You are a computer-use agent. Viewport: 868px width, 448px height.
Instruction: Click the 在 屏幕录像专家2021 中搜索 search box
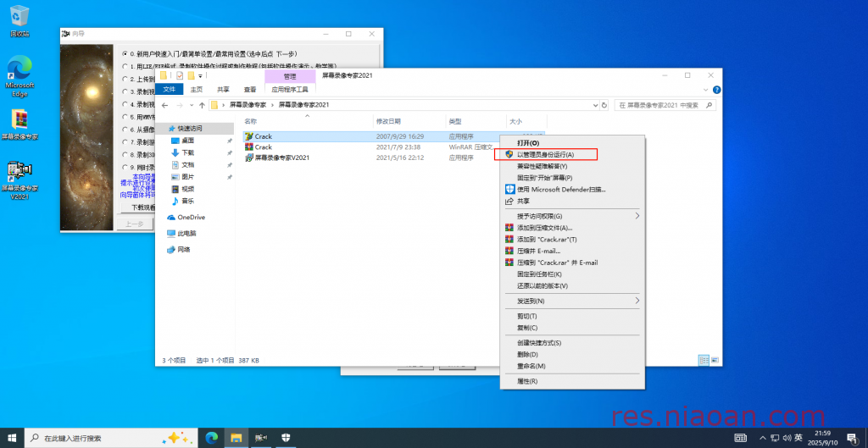(x=665, y=104)
